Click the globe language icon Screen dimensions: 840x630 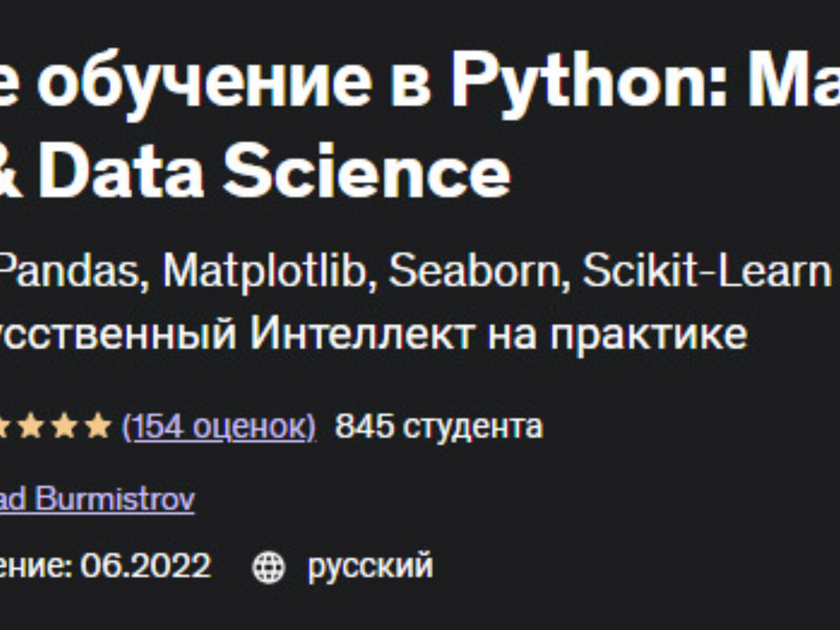pyautogui.click(x=268, y=566)
